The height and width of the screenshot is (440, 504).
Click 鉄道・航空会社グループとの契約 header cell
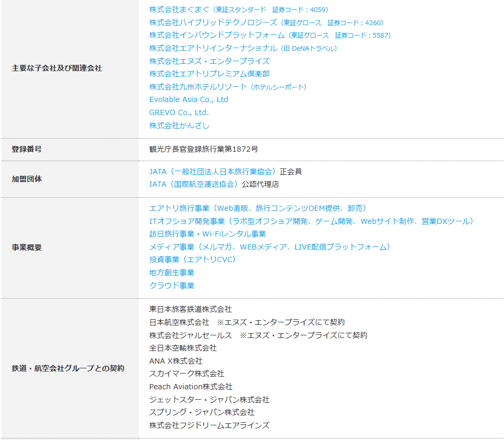(x=70, y=369)
